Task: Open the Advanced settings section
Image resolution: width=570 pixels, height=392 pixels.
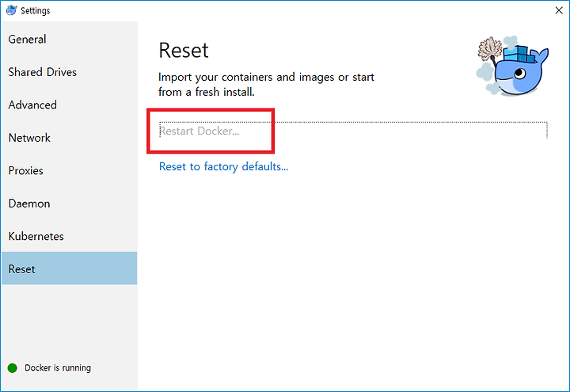Action: click(69, 105)
